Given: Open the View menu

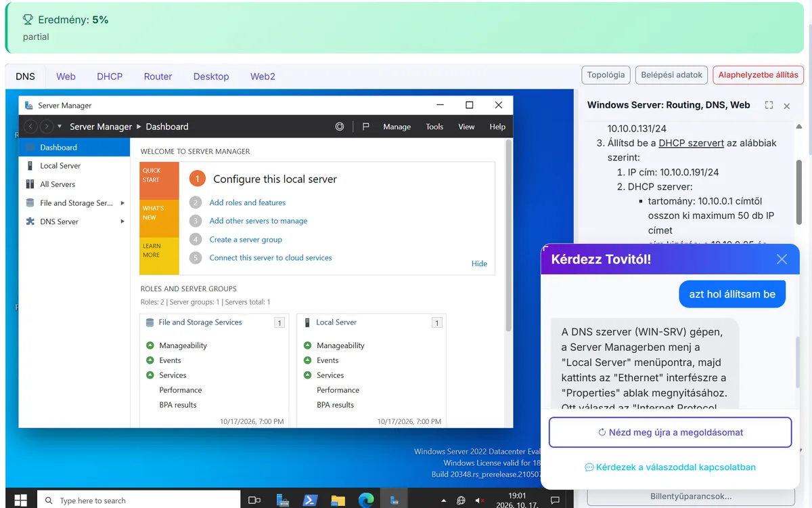Looking at the screenshot, I should tap(466, 127).
